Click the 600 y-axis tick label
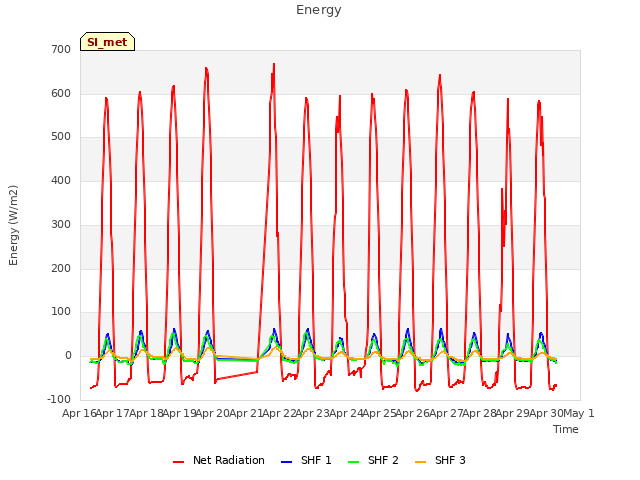This screenshot has height=480, width=640. [61, 93]
